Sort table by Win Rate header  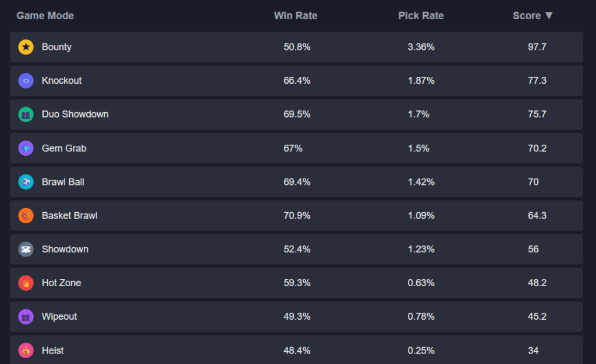(296, 16)
